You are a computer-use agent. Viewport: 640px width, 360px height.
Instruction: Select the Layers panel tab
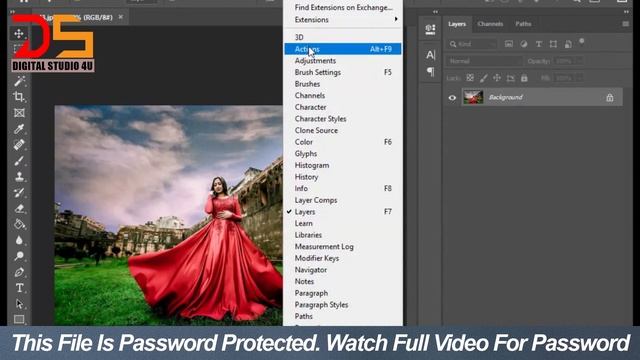457,24
